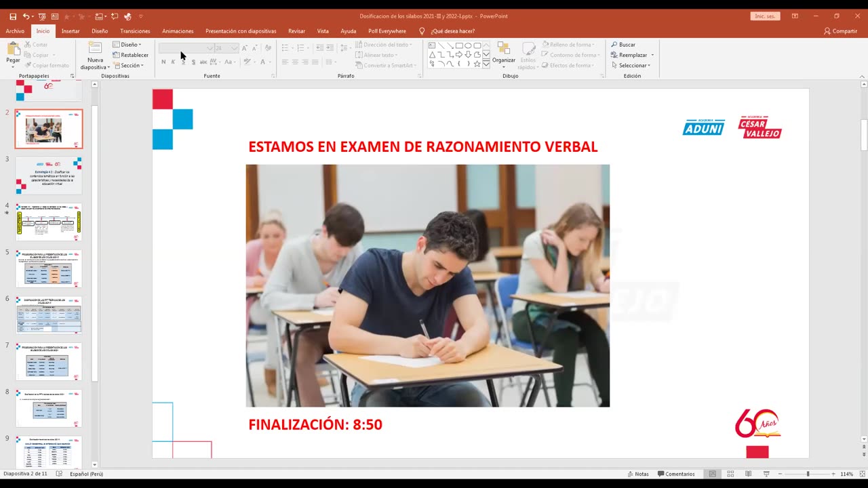Image resolution: width=868 pixels, height=488 pixels.
Task: Open the Diseño layout dropdown in Diapositivas group
Action: [127, 45]
